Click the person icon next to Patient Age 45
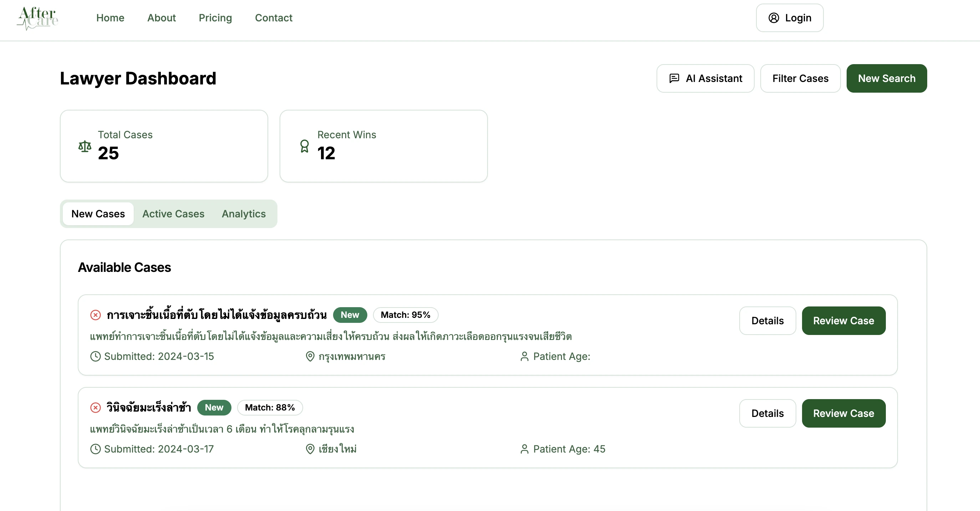Image resolution: width=980 pixels, height=511 pixels. [524, 449]
